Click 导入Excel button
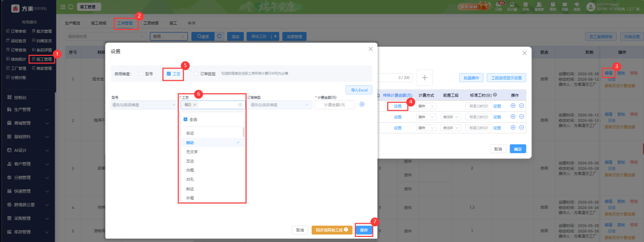The height and width of the screenshot is (242, 644). point(359,89)
